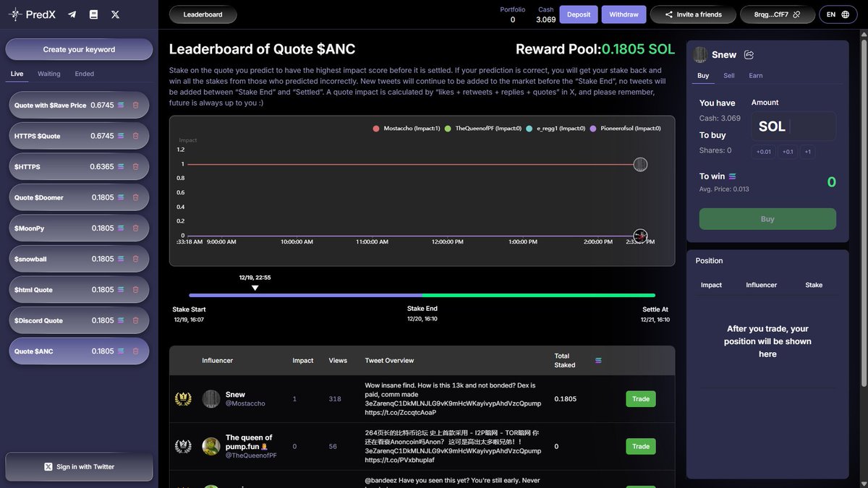The width and height of the screenshot is (868, 488).
Task: Switch to the Live tab
Action: point(17,74)
